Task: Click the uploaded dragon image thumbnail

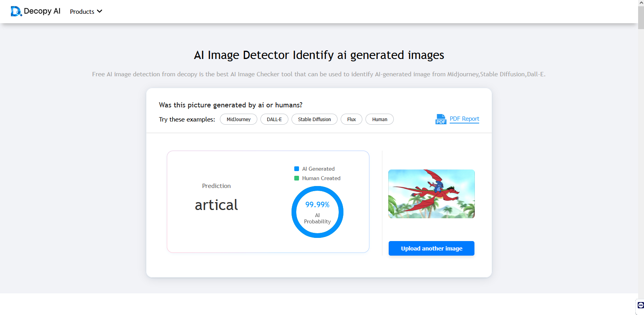Action: pyautogui.click(x=432, y=194)
